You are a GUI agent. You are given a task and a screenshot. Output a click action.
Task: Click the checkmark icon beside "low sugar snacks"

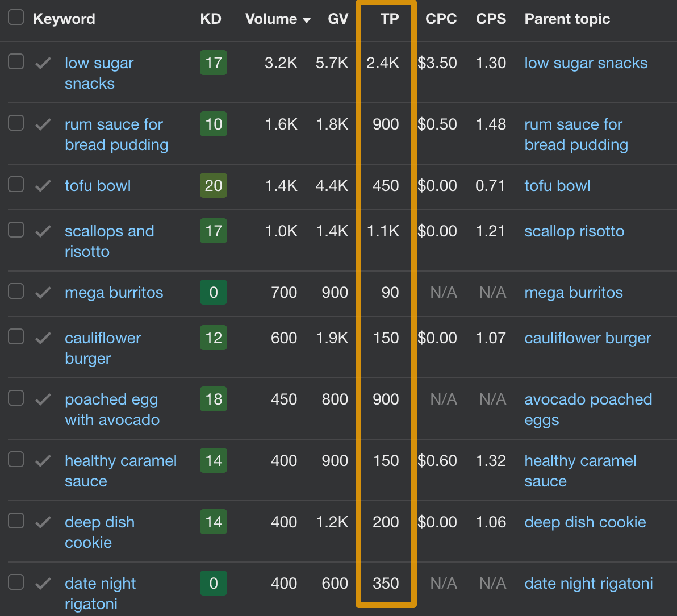tap(43, 63)
